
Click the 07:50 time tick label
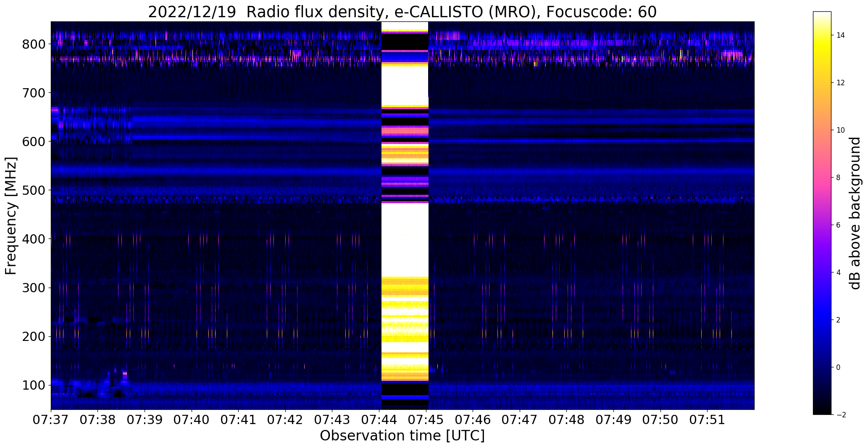661,420
